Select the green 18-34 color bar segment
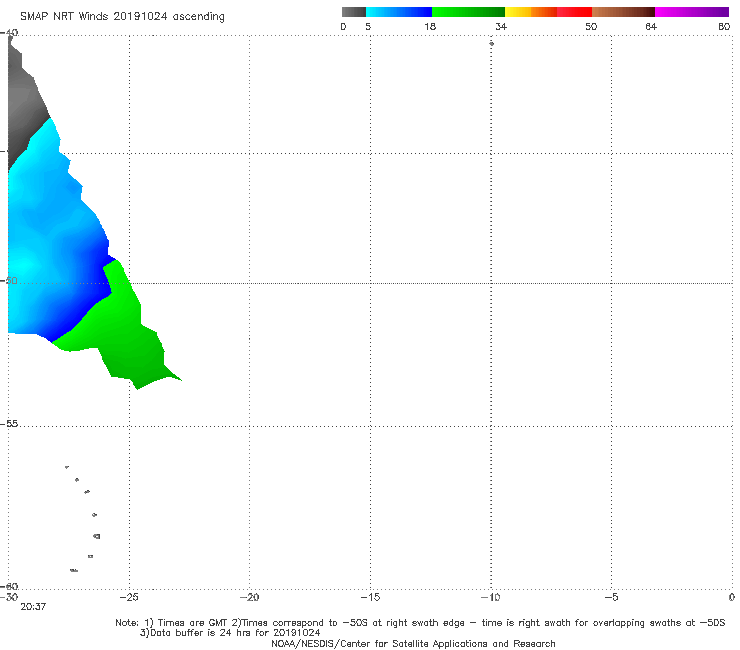Viewport: 740px width, 650px height. [x=468, y=12]
